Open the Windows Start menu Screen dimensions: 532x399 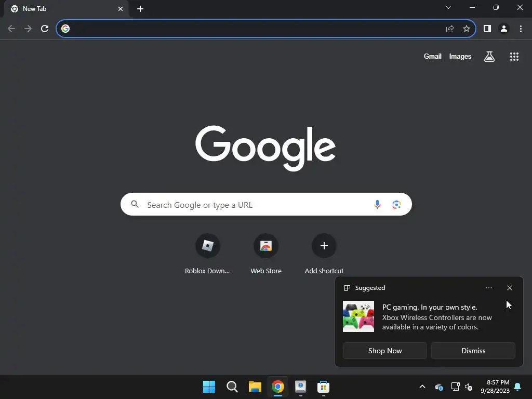(x=209, y=387)
